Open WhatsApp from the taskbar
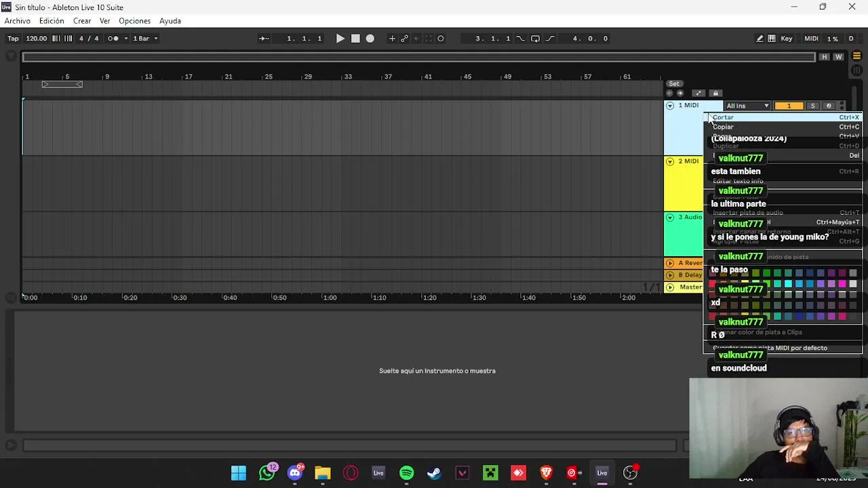868x488 pixels. click(x=267, y=473)
